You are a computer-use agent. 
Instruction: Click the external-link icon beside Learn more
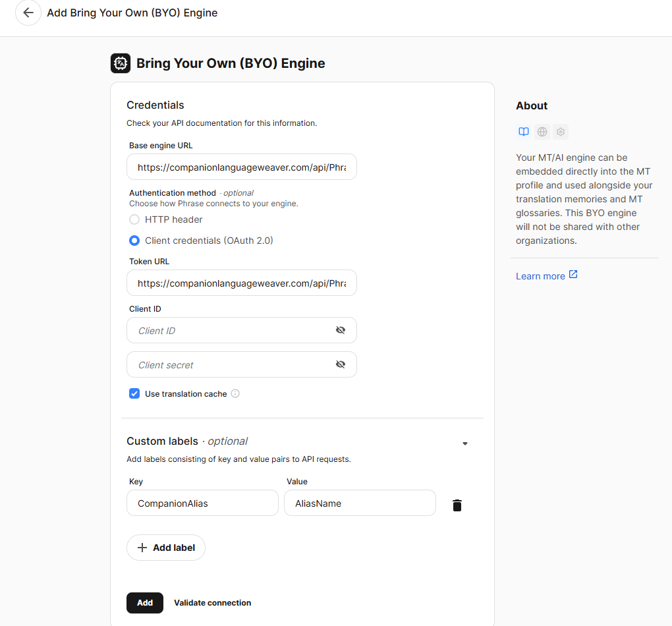573,274
